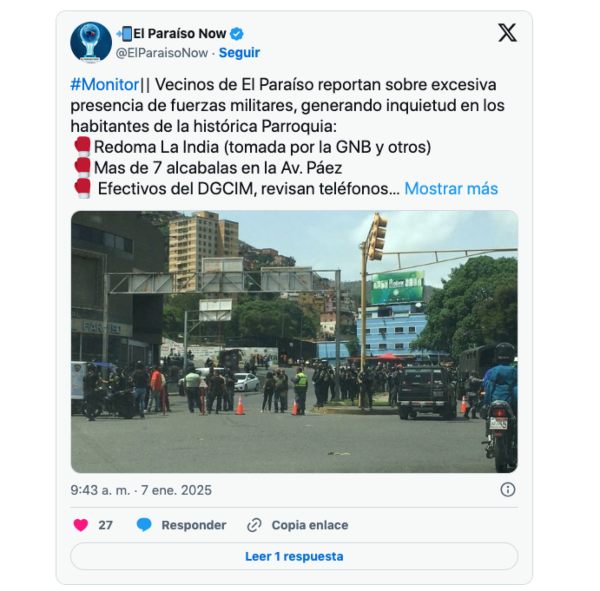Click the El Paraíso Now profile avatar

(91, 42)
